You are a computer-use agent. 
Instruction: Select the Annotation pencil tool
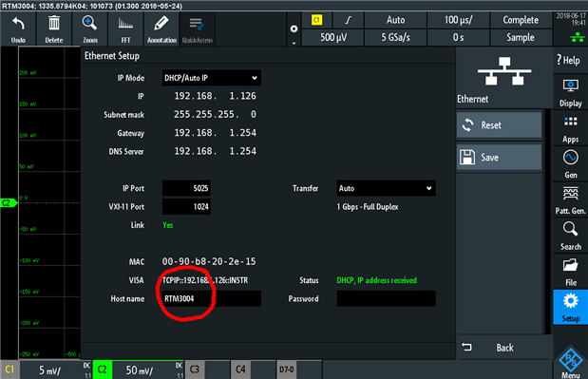point(161,28)
